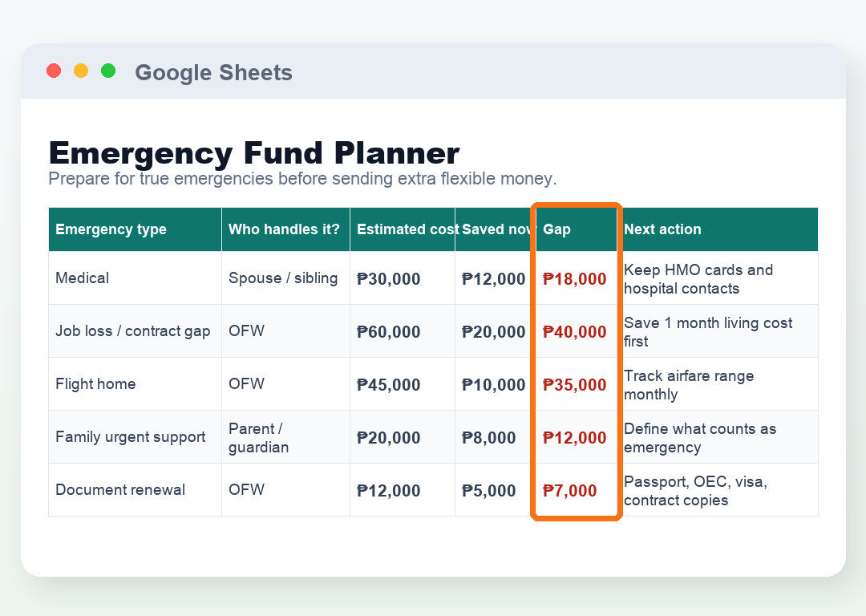
Task: Click the Flight home cell
Action: click(136, 384)
